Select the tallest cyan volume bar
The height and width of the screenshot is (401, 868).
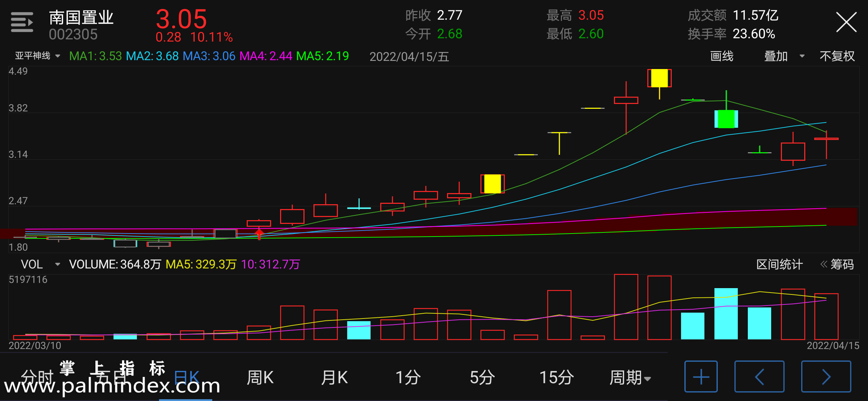pos(726,314)
